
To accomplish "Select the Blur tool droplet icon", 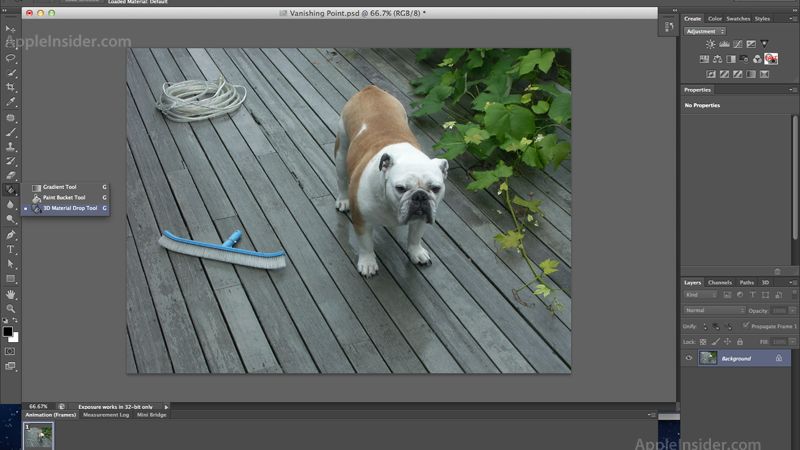I will (10, 204).
